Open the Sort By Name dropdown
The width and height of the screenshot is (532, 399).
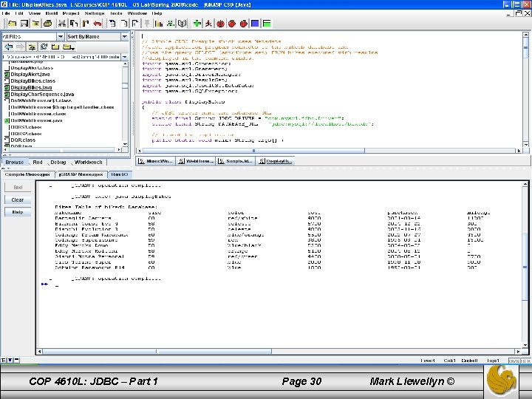123,36
